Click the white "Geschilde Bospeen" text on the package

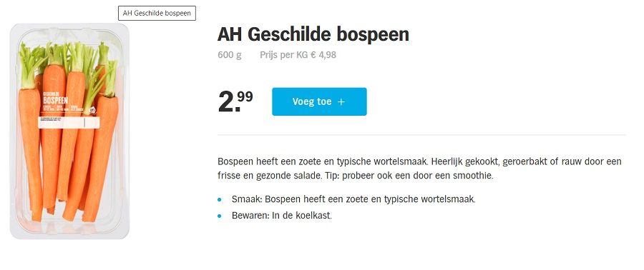(55, 99)
